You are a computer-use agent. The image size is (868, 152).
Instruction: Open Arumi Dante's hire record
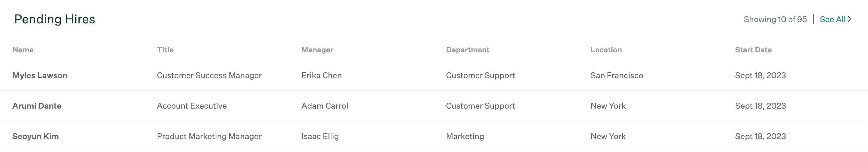37,106
